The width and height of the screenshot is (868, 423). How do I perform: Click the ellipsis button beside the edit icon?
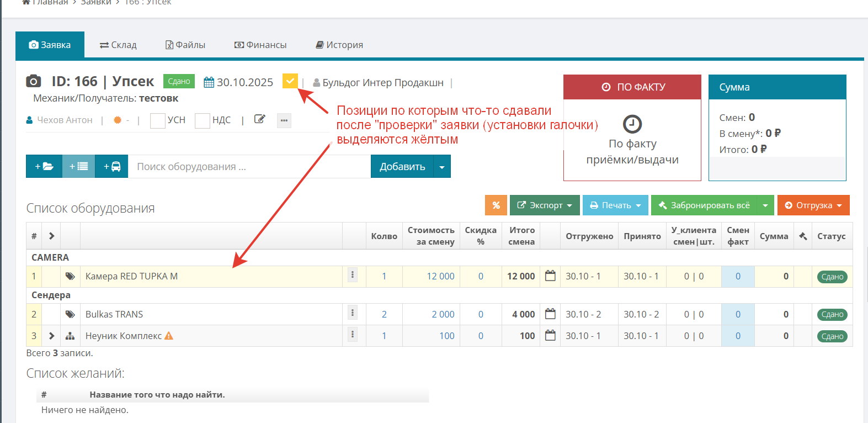(284, 120)
